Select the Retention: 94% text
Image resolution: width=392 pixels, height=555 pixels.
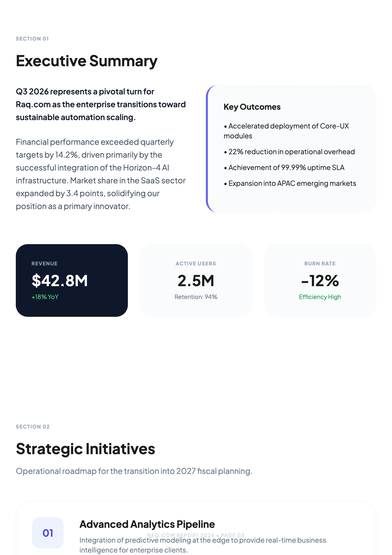pos(196,297)
